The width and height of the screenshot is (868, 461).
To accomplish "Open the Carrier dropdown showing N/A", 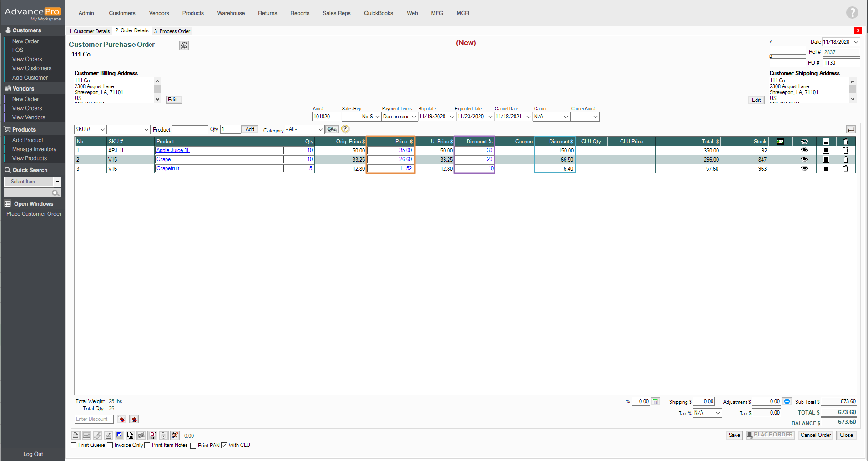I will tap(565, 117).
